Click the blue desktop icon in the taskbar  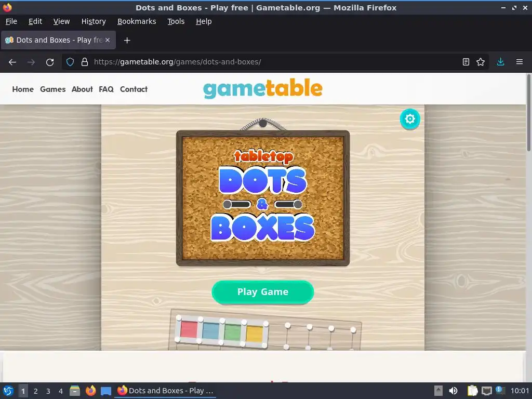(106, 391)
